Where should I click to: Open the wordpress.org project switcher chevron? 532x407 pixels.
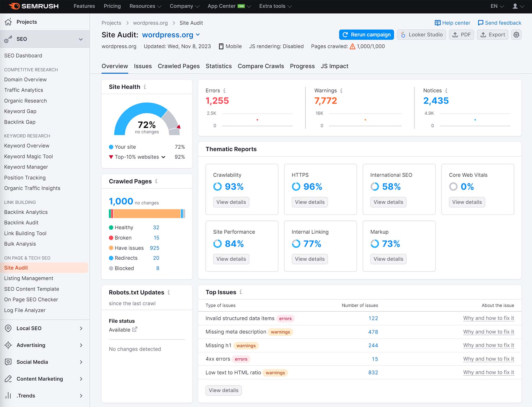click(x=197, y=35)
